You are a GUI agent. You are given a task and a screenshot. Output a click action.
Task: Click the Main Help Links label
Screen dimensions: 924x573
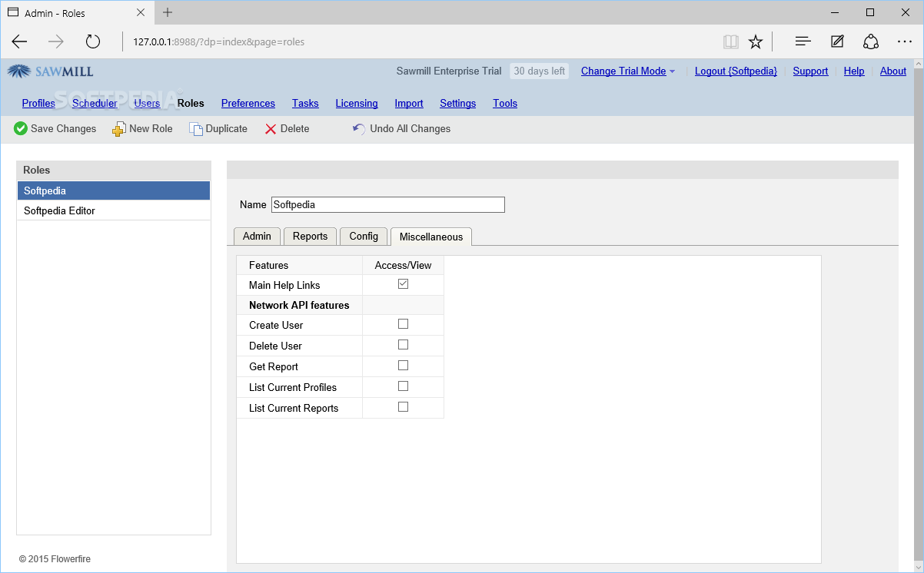[x=284, y=285]
